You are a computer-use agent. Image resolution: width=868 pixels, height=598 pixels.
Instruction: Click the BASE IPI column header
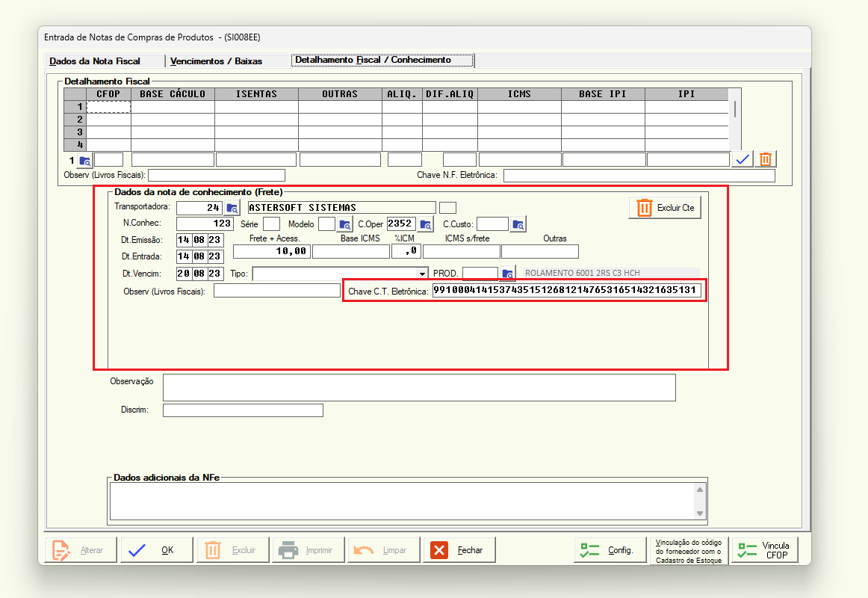click(603, 94)
